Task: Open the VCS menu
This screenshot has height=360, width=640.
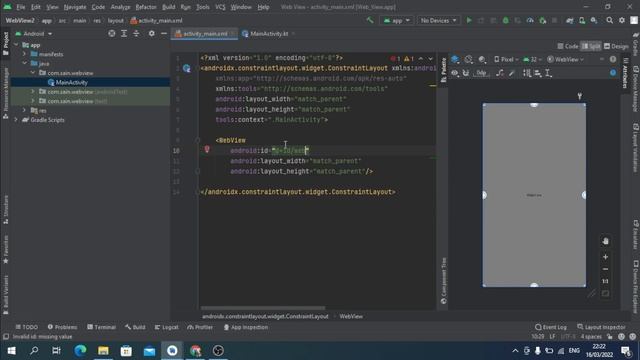Action: coord(220,7)
